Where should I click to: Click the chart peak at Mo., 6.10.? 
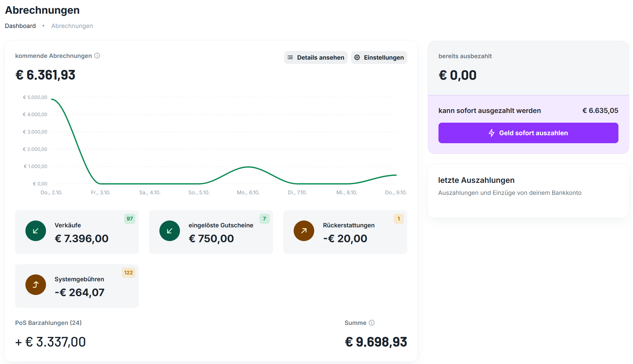248,167
